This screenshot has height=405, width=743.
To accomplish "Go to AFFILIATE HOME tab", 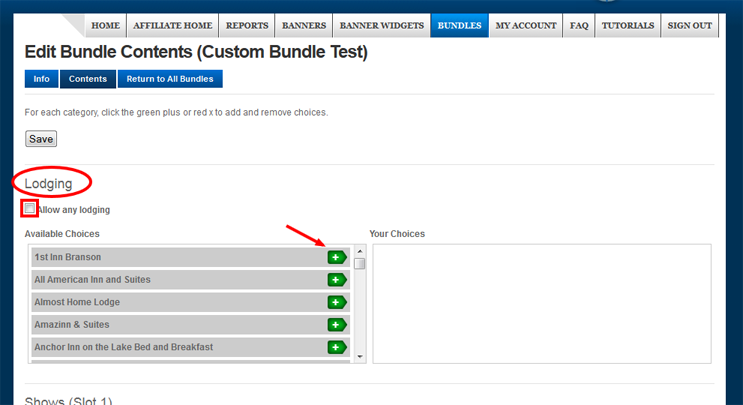I will (x=172, y=26).
